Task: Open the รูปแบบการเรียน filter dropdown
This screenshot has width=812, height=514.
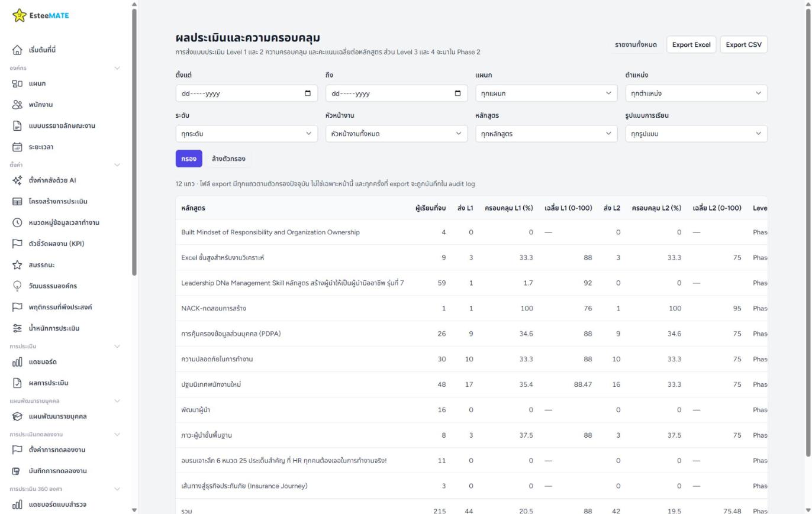Action: 696,134
